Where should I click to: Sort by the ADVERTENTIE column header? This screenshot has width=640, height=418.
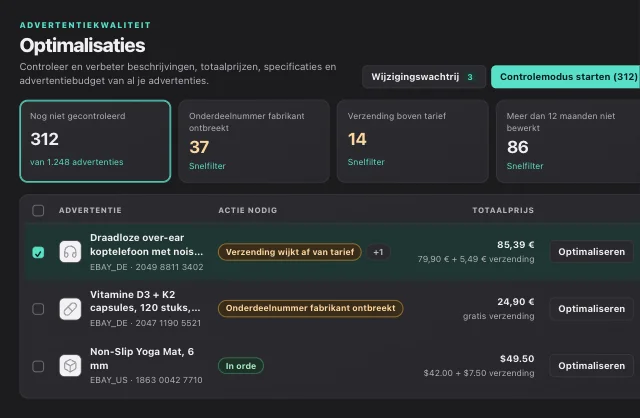coord(90,210)
